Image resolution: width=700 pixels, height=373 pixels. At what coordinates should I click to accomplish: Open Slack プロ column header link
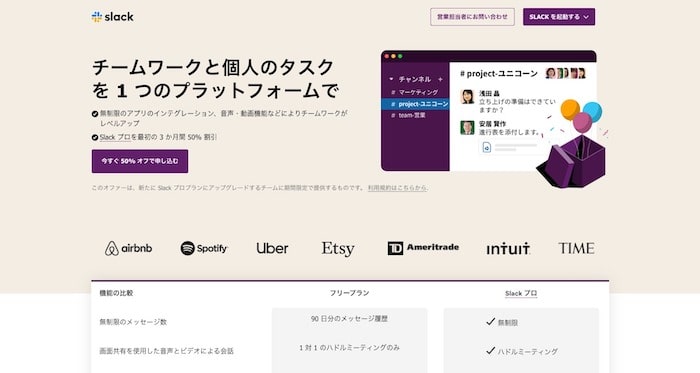click(521, 294)
